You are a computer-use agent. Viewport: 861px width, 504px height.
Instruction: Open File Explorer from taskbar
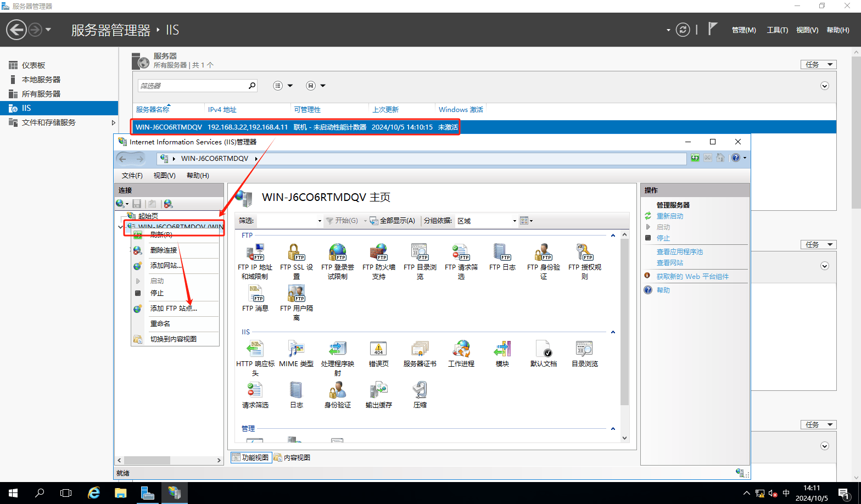coord(121,492)
